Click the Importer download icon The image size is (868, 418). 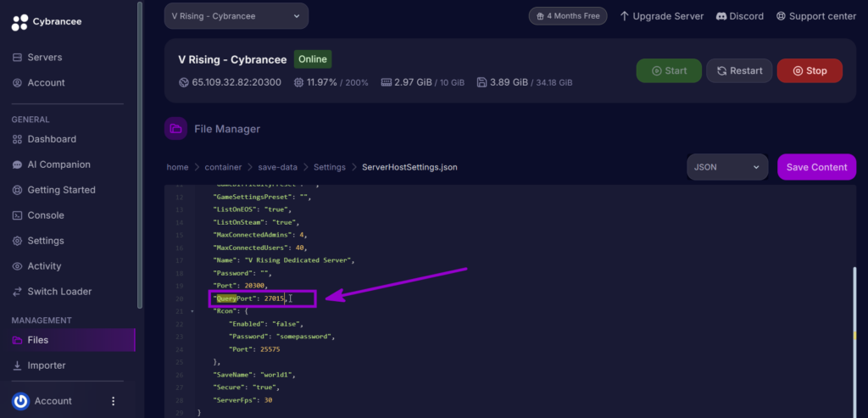click(17, 366)
